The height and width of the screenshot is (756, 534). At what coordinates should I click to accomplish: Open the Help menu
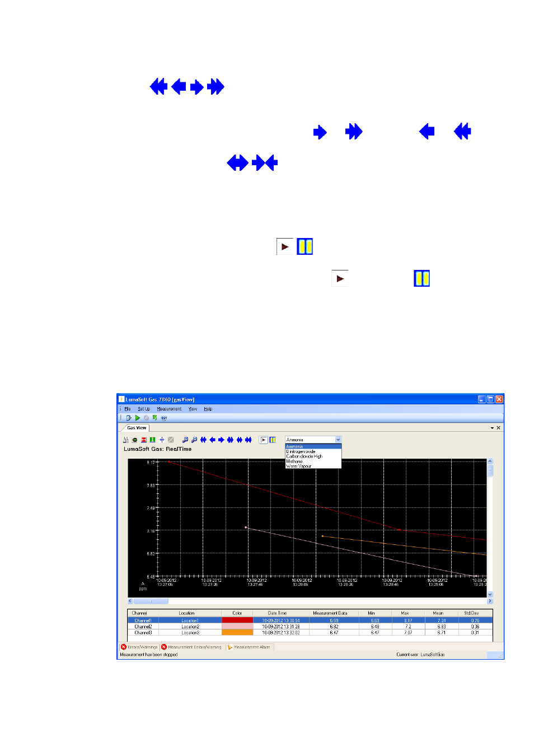(x=208, y=409)
